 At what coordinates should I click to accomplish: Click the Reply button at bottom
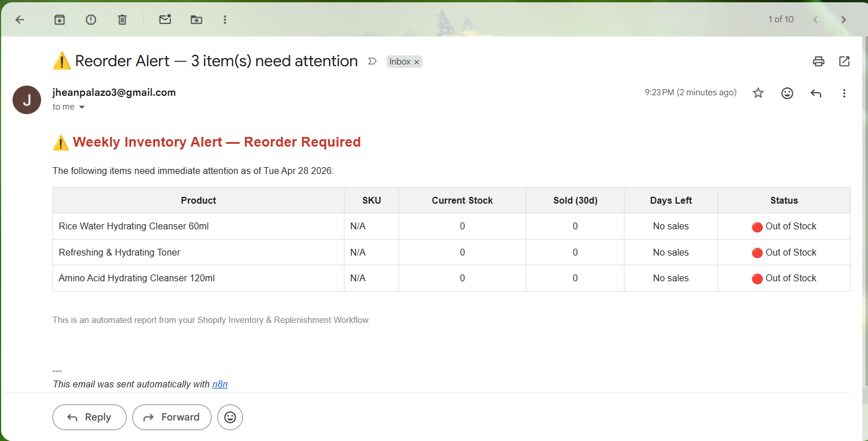(90, 417)
